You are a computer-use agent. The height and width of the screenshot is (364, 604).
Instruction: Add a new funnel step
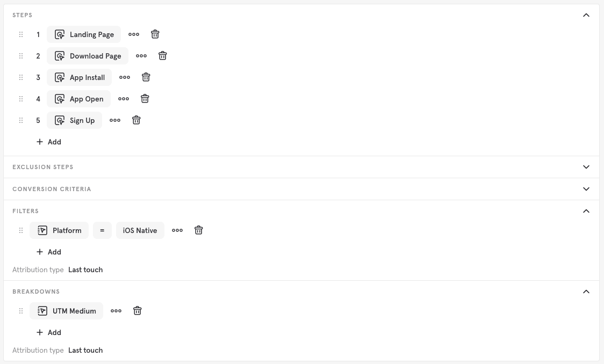(49, 142)
